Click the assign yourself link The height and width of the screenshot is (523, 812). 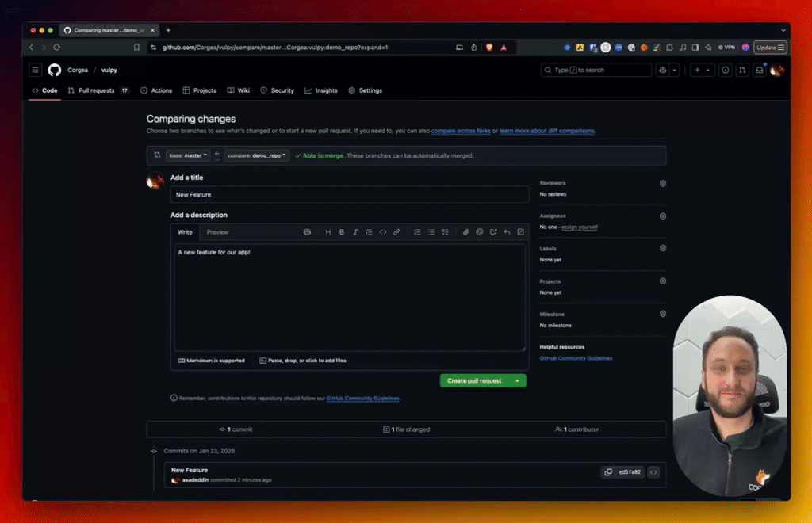[x=580, y=227]
